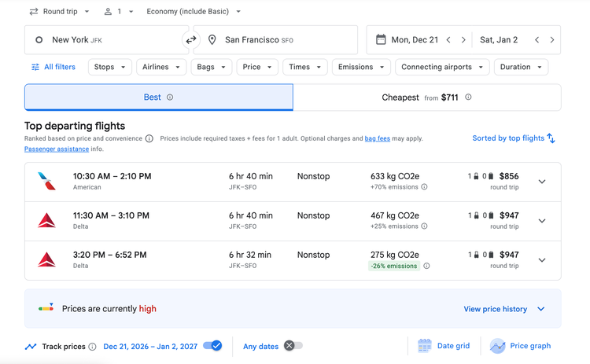Viewport: 590px width, 364px height.
Task: Open emissions info for +25% emissions
Action: [425, 226]
